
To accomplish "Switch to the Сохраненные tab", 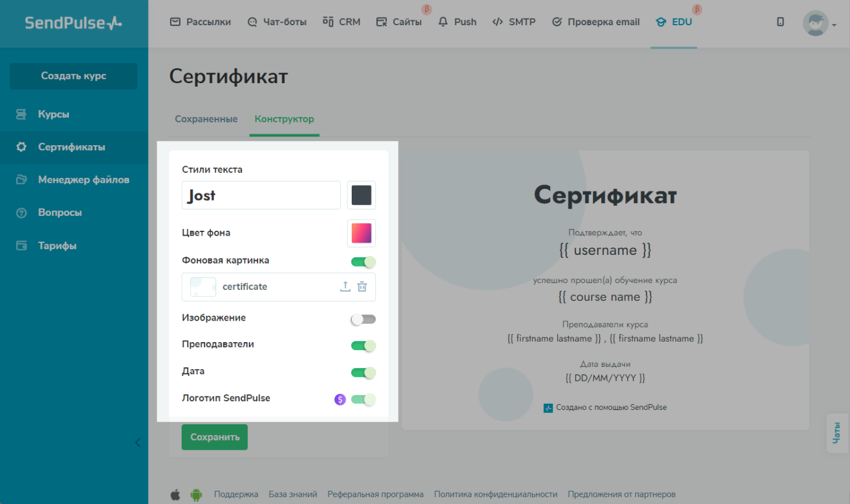I will click(206, 119).
